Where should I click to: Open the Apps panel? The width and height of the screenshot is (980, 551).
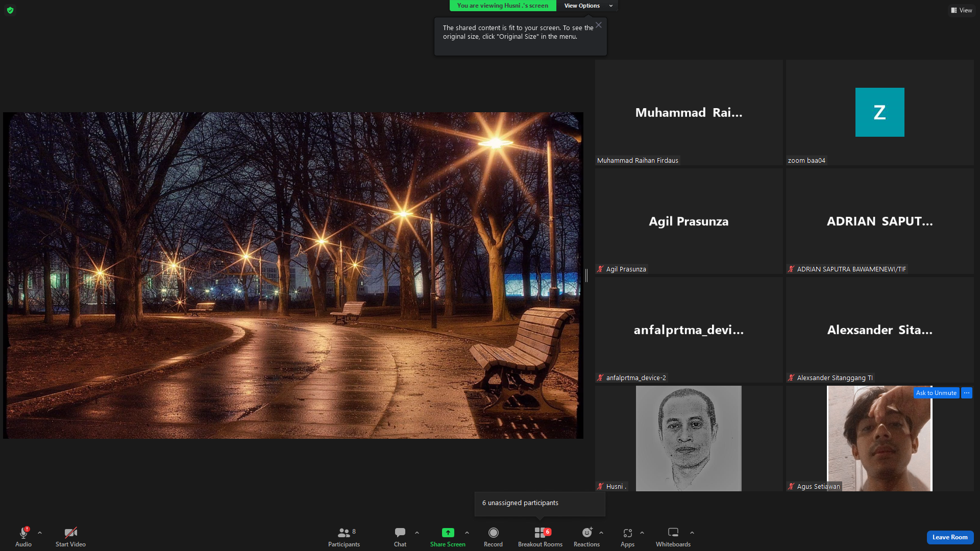(x=628, y=537)
